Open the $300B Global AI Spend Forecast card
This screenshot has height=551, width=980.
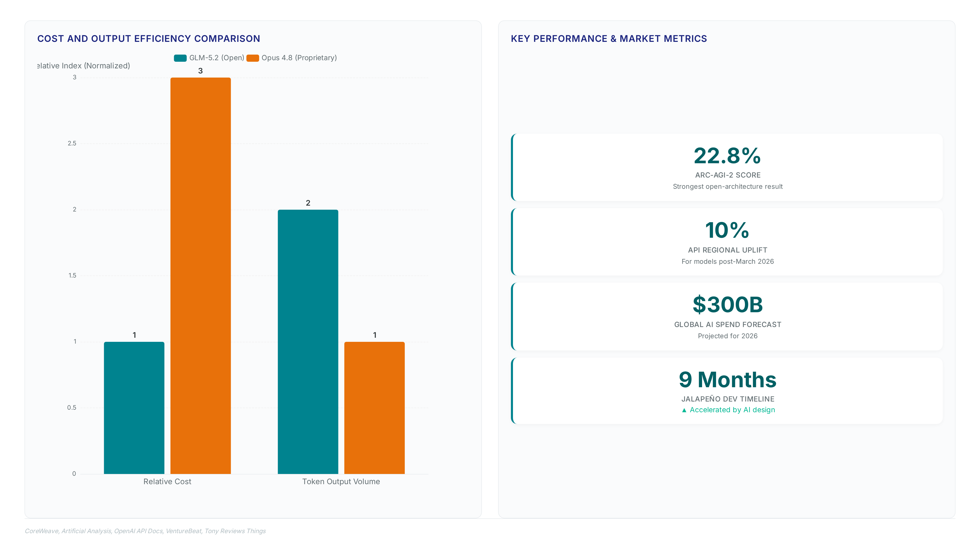tap(727, 316)
